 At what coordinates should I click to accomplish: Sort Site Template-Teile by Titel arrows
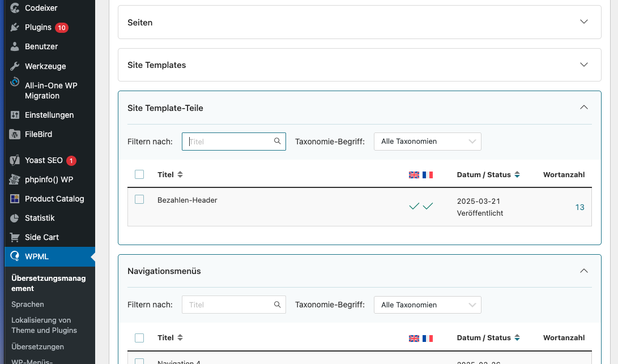click(x=180, y=174)
